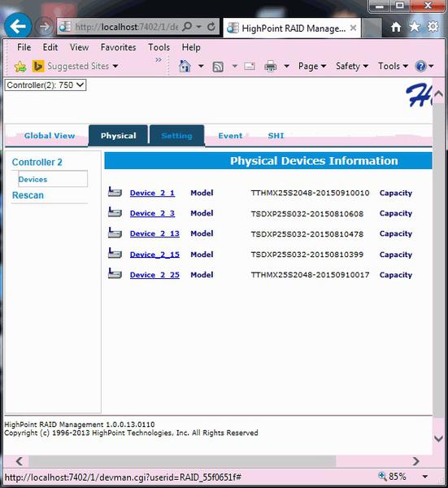Expand the Print dropdown arrow
Screen dimensions: 448x488
286,66
